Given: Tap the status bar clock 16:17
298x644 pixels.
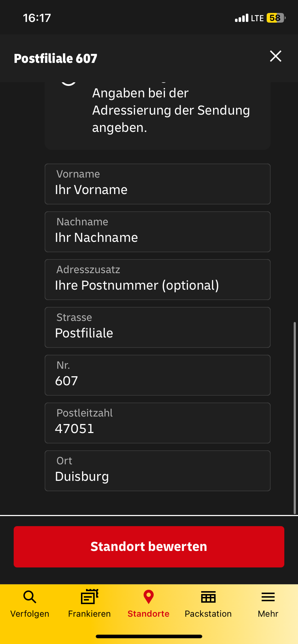Looking at the screenshot, I should pos(37,18).
